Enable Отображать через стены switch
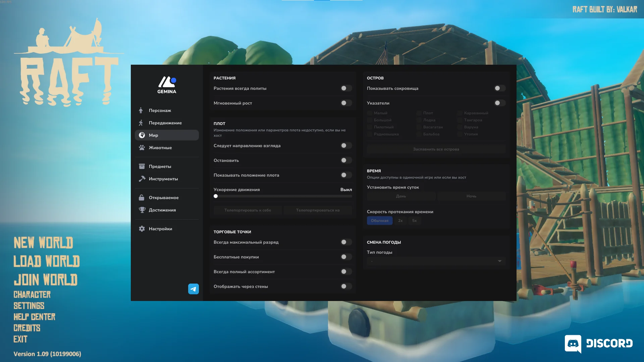The width and height of the screenshot is (644, 362). point(346,286)
